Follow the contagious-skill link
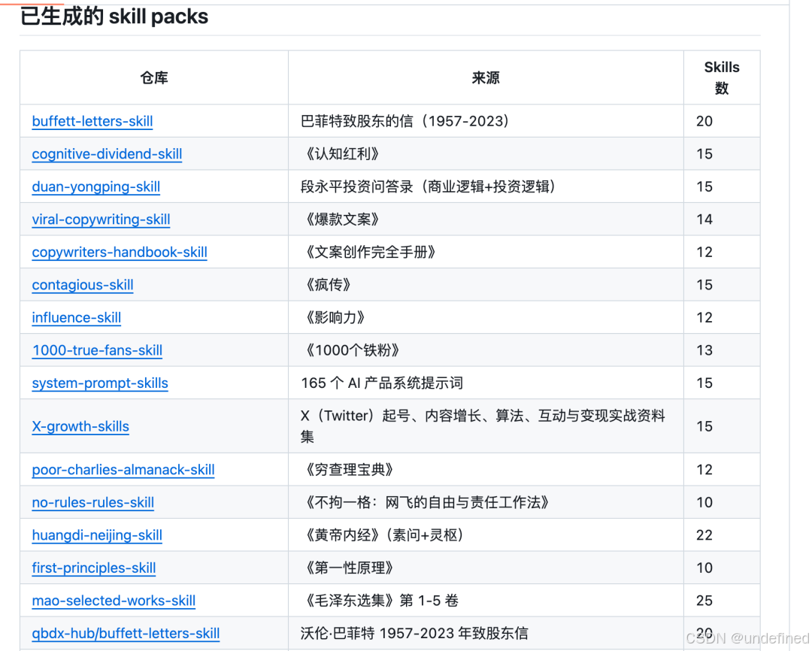 click(83, 285)
